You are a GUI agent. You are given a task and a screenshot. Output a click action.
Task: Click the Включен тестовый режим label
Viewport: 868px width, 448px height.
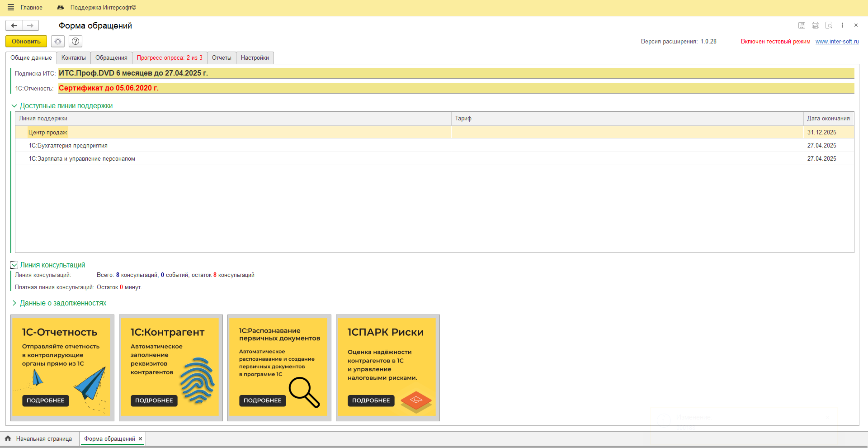(775, 41)
